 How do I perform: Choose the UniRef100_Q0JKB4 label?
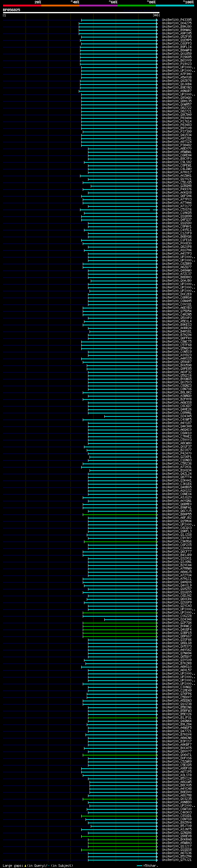(x=176, y=84)
